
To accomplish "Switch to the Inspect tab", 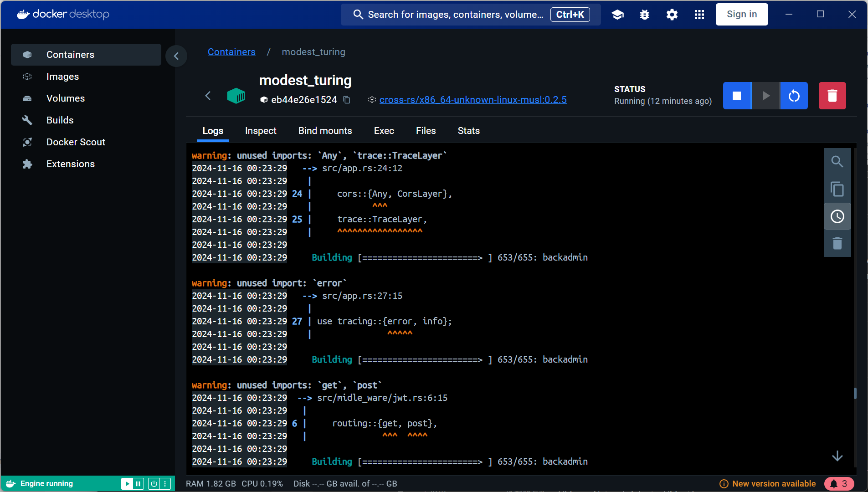I will [x=261, y=131].
